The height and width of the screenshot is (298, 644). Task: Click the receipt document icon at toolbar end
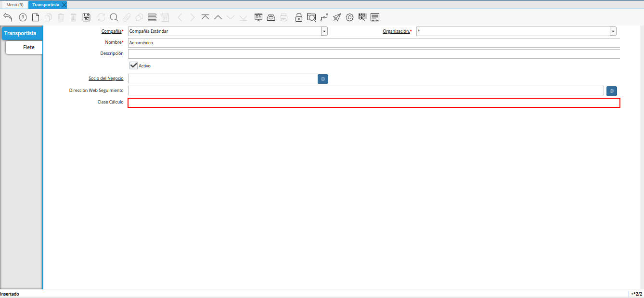(375, 17)
